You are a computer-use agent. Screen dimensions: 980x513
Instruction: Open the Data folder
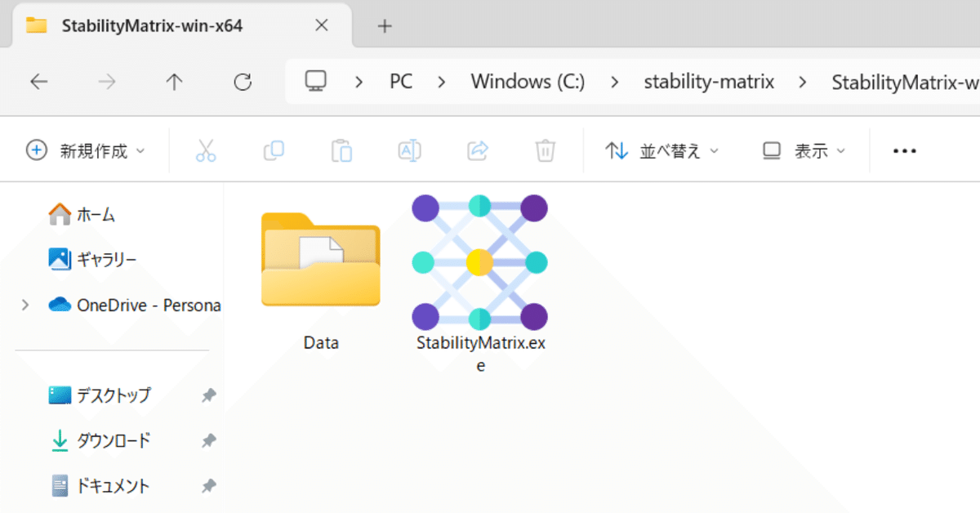[320, 261]
